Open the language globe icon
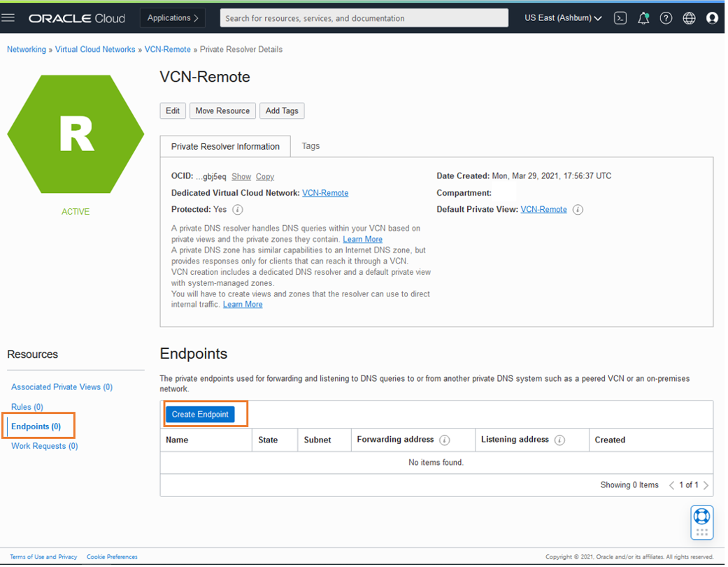The image size is (728, 567). click(x=689, y=18)
